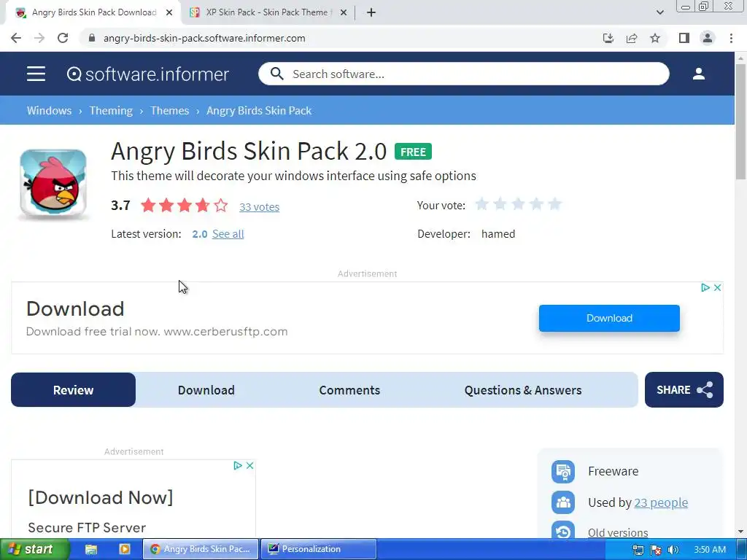Switch to the Download tab
The width and height of the screenshot is (747, 560).
(x=206, y=390)
